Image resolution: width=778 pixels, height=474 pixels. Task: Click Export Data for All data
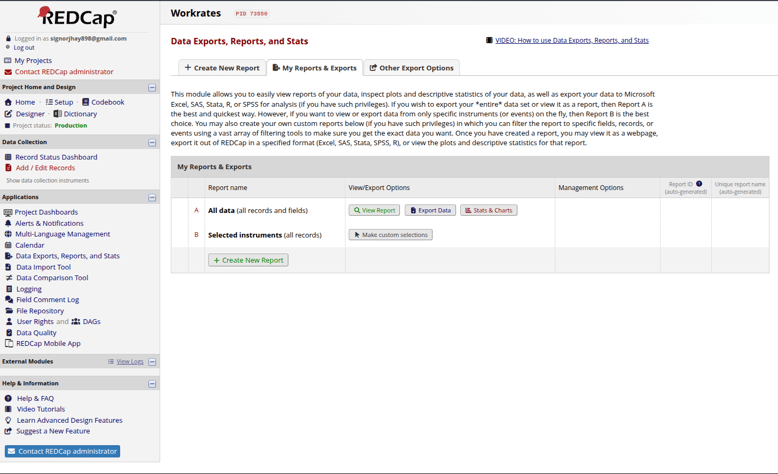point(430,210)
